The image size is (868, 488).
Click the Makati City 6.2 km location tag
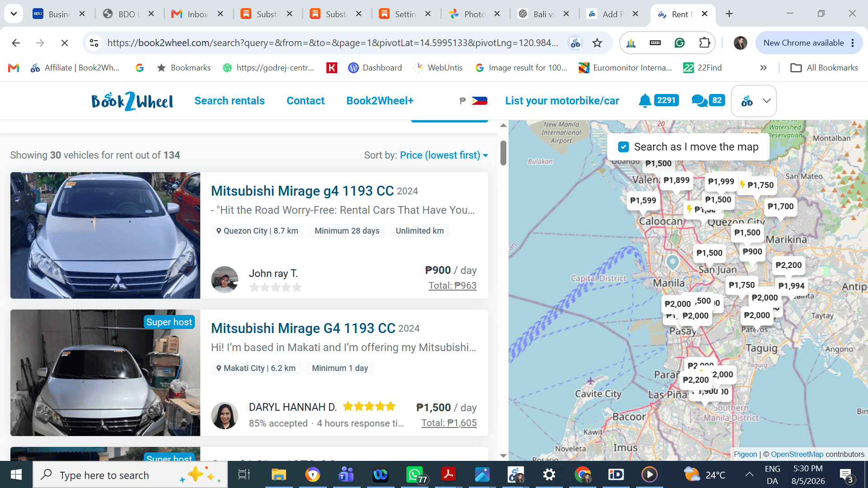coord(256,368)
